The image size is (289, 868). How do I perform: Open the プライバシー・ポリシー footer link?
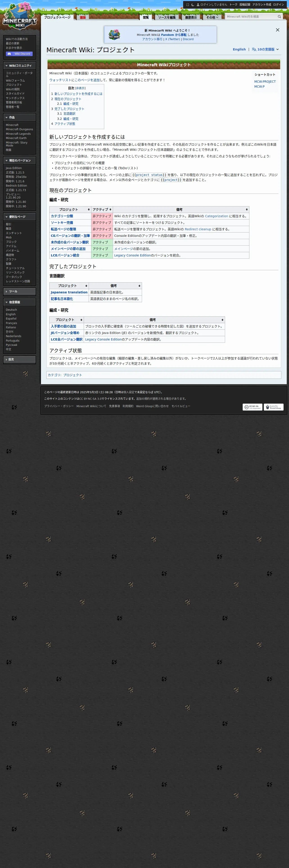tap(59, 406)
